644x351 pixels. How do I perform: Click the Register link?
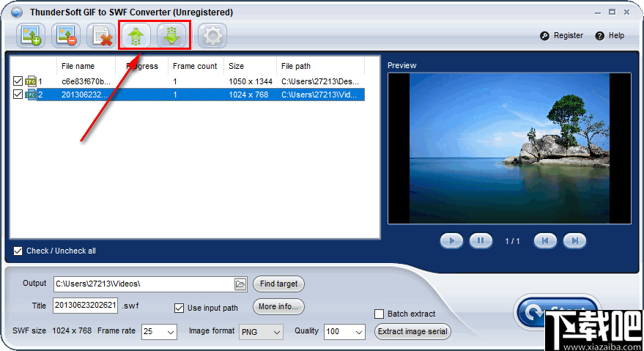tap(569, 36)
